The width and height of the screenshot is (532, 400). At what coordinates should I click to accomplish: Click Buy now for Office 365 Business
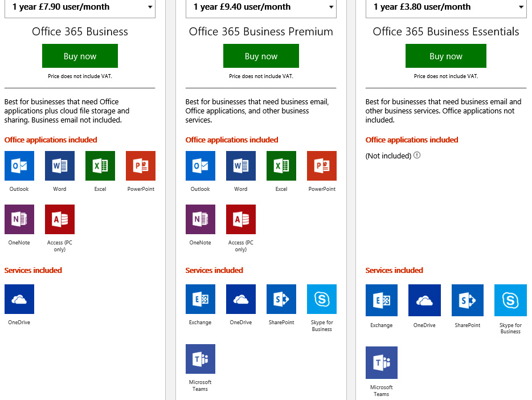[80, 56]
